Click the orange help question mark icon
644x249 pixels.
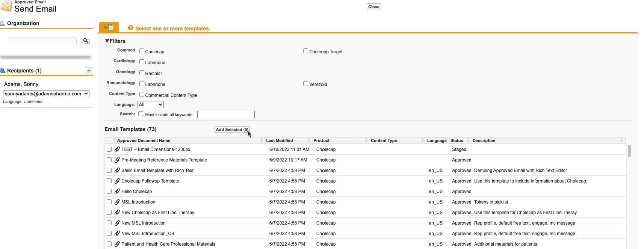click(131, 28)
